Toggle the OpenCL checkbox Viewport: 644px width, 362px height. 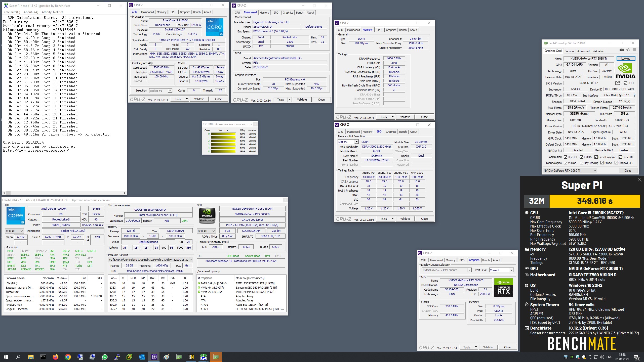tap(566, 157)
